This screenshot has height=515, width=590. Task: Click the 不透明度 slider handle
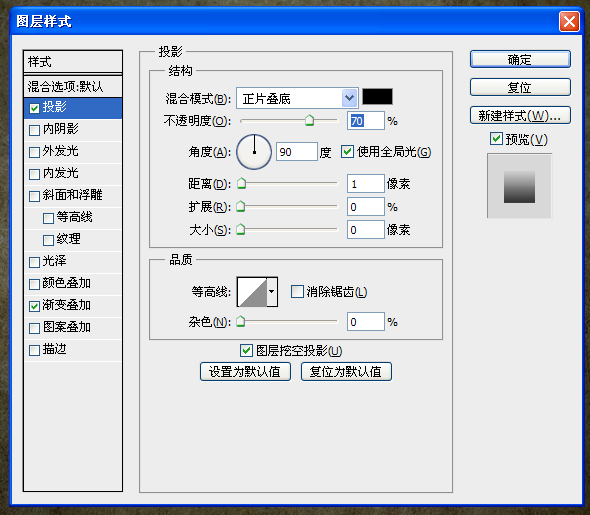point(309,120)
